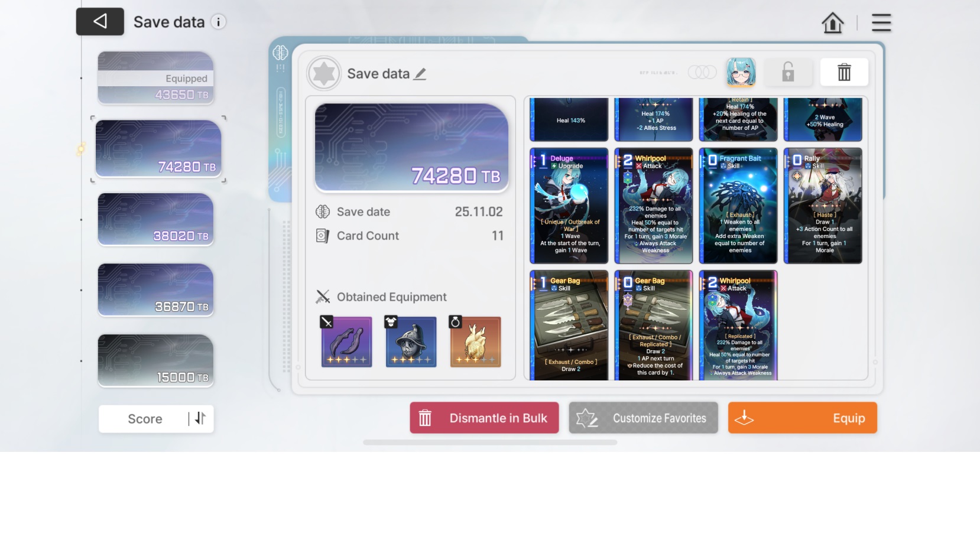Click the Save date value 25.11.02
Image resolution: width=980 pixels, height=560 pixels.
pyautogui.click(x=479, y=211)
